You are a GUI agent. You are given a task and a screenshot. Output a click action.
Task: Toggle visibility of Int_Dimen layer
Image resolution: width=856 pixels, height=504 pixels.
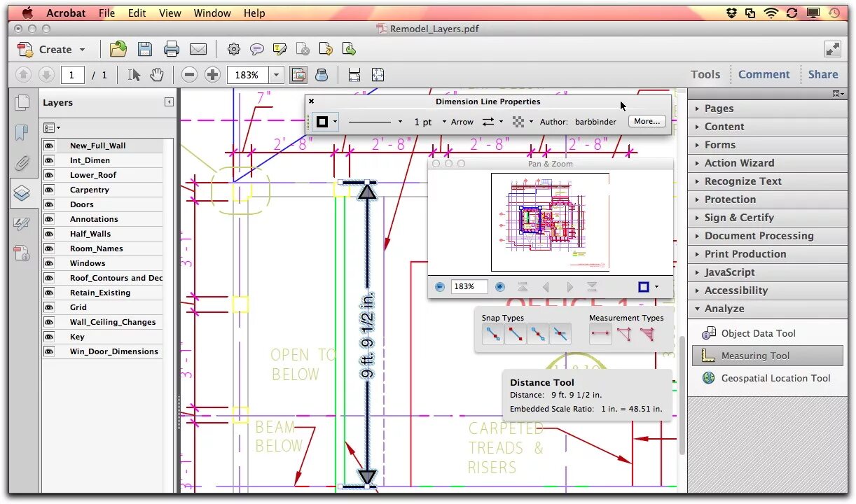[x=49, y=160]
